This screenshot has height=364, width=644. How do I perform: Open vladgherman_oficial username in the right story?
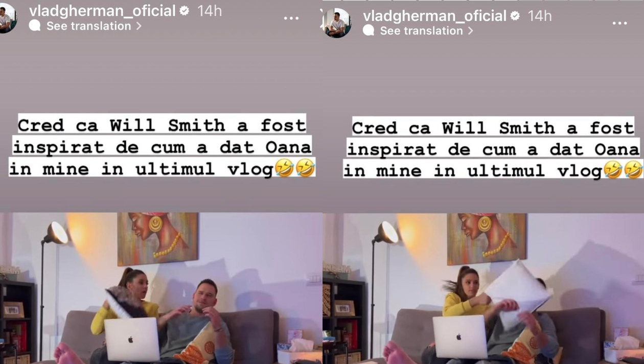click(x=434, y=16)
